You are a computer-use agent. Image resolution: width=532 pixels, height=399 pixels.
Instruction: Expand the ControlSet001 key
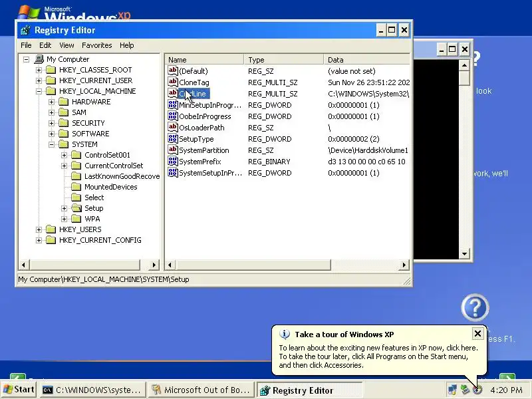64,155
